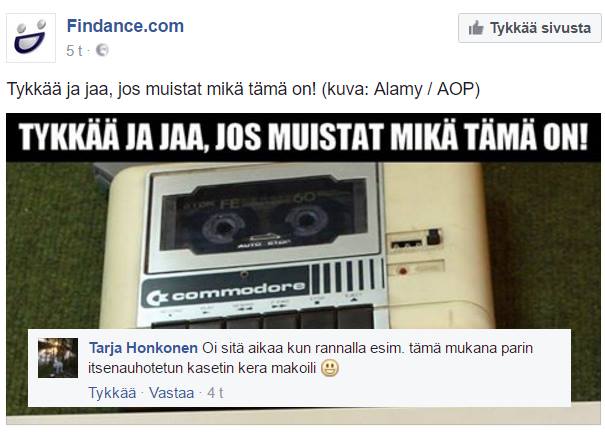Open the post timestamp 5 t
The width and height of the screenshot is (605, 432).
74,51
